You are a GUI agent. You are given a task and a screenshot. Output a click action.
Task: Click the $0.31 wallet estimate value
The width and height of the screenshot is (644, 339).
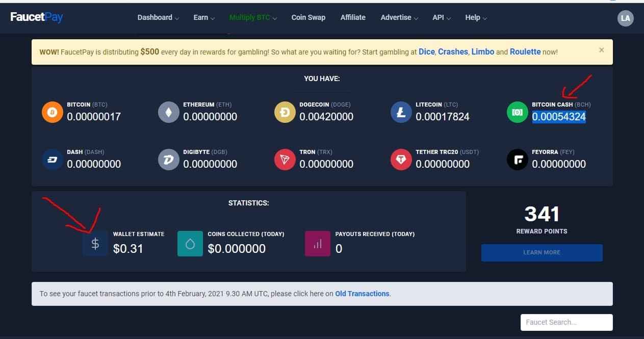(128, 249)
